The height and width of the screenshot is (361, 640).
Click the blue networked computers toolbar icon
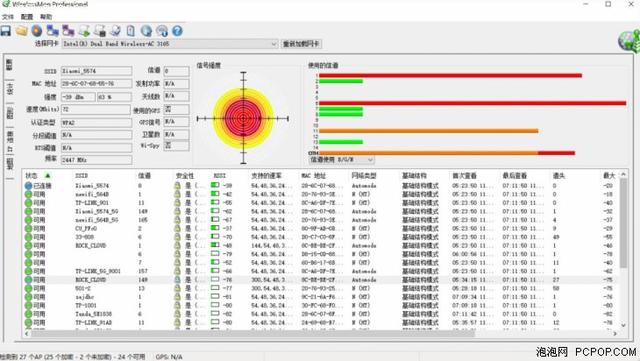[53, 31]
